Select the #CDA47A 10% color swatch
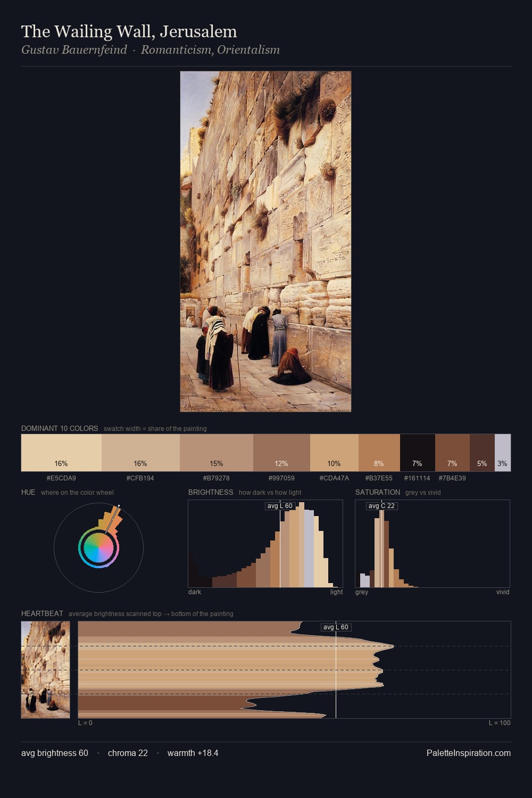The width and height of the screenshot is (532, 798). point(334,453)
